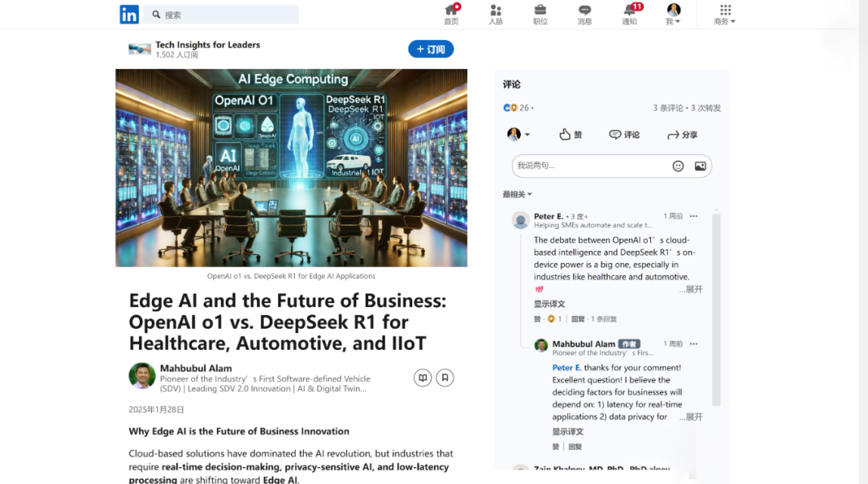This screenshot has height=484, width=868.
Task: Open the Jobs (职位) nav item
Action: 540,14
